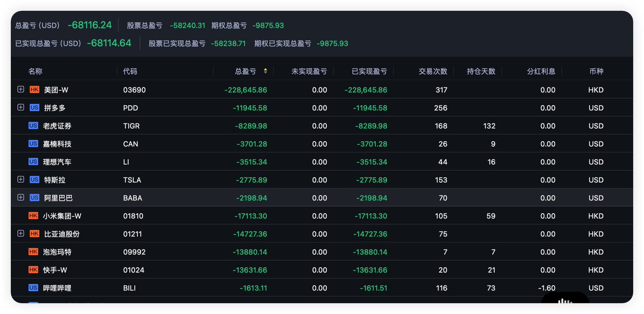Image resolution: width=644 pixels, height=314 pixels.
Task: Click the 未实现盈亏 column header
Action: 309,71
